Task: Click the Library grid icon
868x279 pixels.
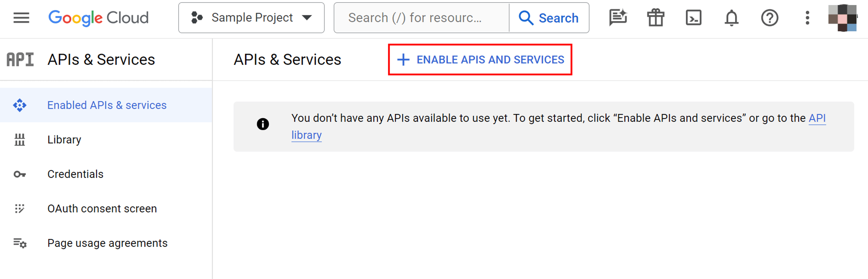Action: tap(20, 139)
